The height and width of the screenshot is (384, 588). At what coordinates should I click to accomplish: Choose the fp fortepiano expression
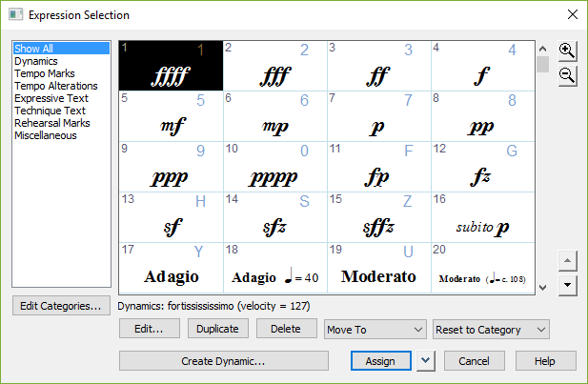coord(378,167)
